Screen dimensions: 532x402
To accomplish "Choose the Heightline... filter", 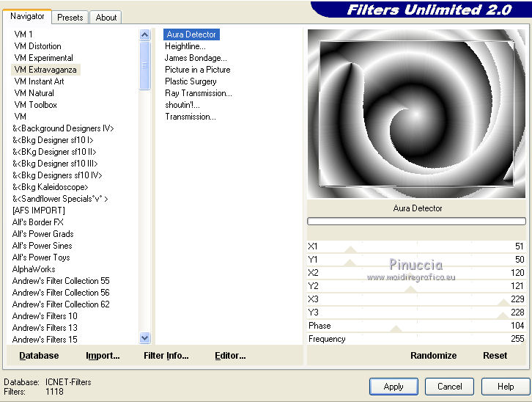I will (x=185, y=46).
